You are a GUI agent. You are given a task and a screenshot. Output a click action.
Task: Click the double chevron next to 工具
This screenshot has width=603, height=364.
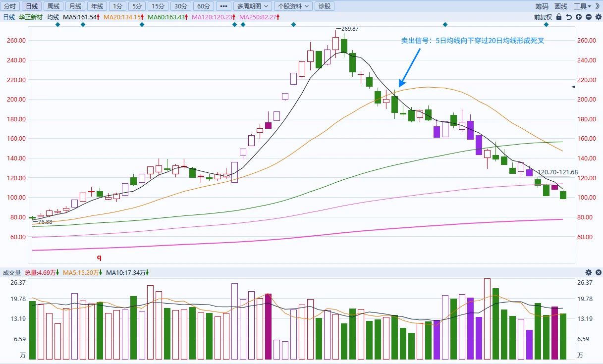(598, 6)
